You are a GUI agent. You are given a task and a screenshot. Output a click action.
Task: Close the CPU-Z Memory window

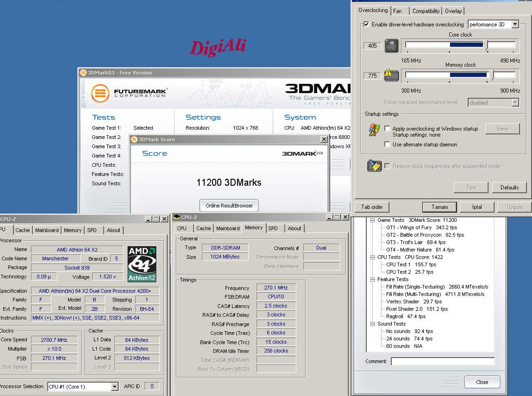click(x=345, y=217)
